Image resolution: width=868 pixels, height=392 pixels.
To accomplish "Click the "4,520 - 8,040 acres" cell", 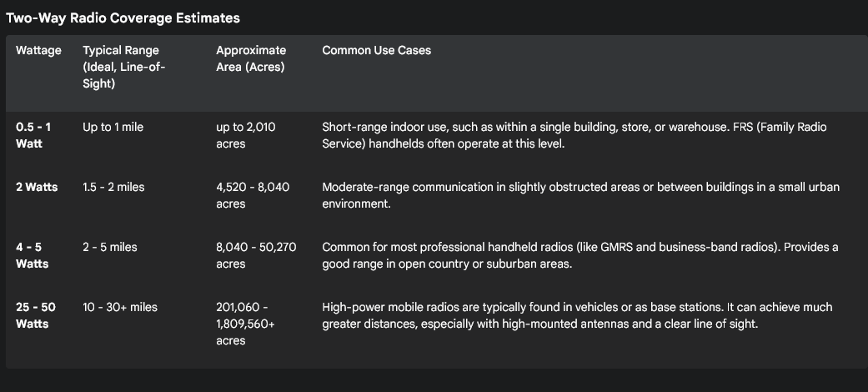I will pos(253,195).
